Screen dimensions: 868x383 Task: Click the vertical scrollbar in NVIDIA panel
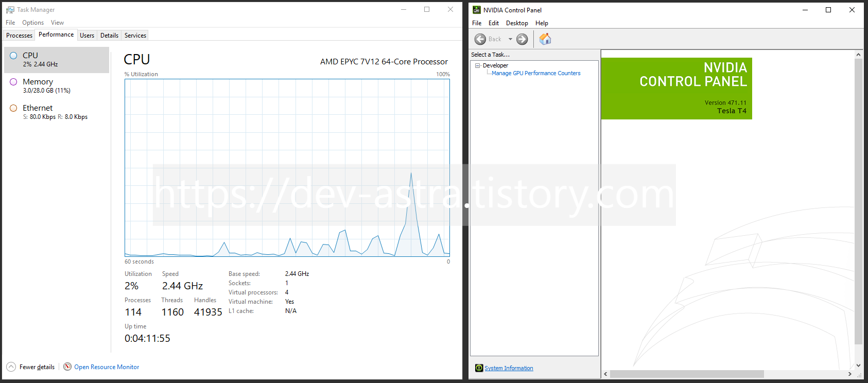pos(858,201)
